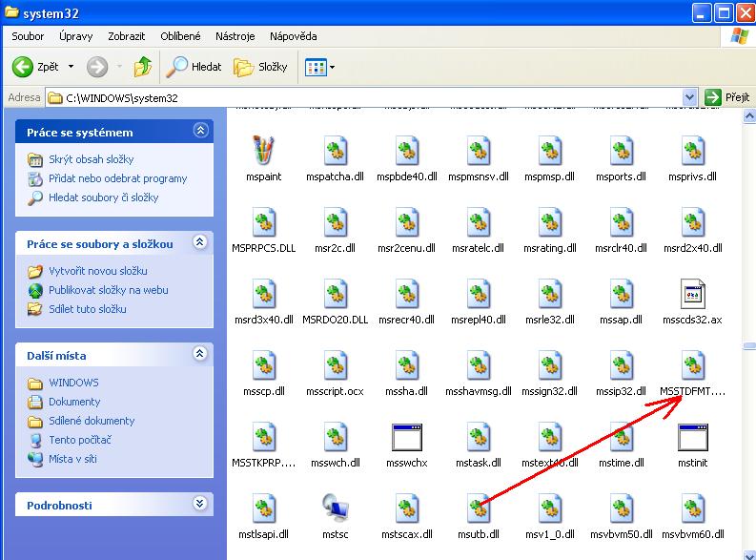Select the MSSTDFMT file icon
756x560 pixels.
tap(693, 365)
